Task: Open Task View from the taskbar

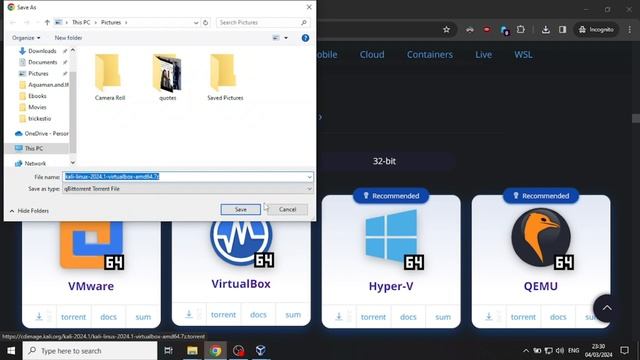Action: 168,351
